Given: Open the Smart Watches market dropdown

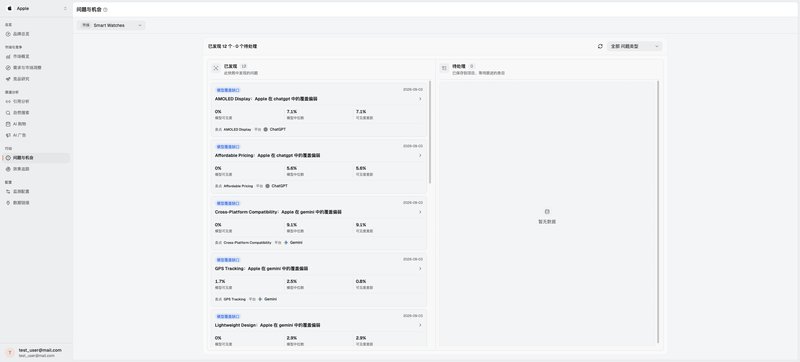Looking at the screenshot, I should pyautogui.click(x=111, y=25).
